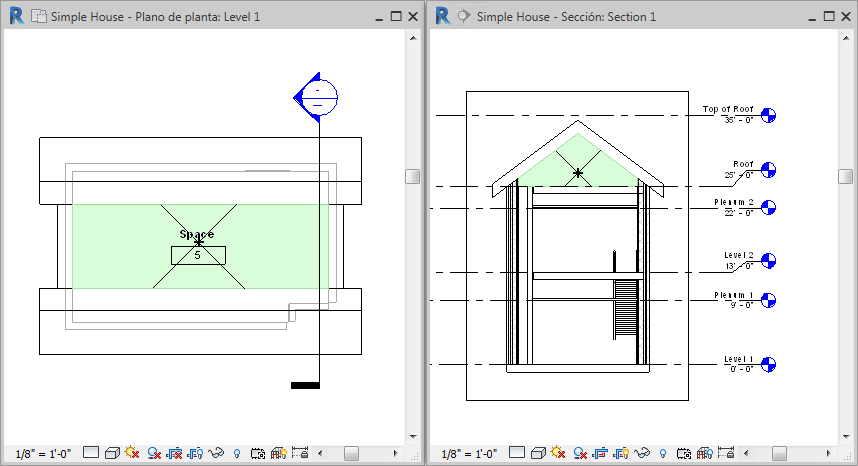The height and width of the screenshot is (466, 858).
Task: Toggle Sun Path in Level 1 plan view
Action: point(132,453)
